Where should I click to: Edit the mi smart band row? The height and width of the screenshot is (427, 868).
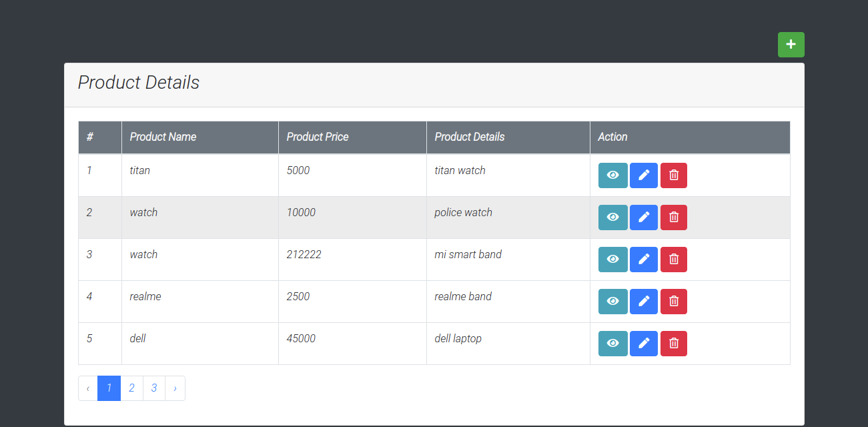coord(643,260)
